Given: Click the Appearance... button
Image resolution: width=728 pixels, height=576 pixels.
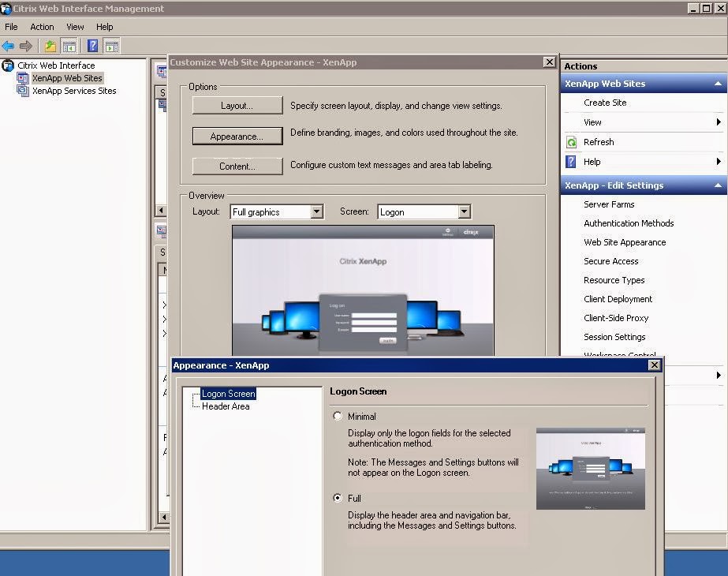Looking at the screenshot, I should [237, 136].
